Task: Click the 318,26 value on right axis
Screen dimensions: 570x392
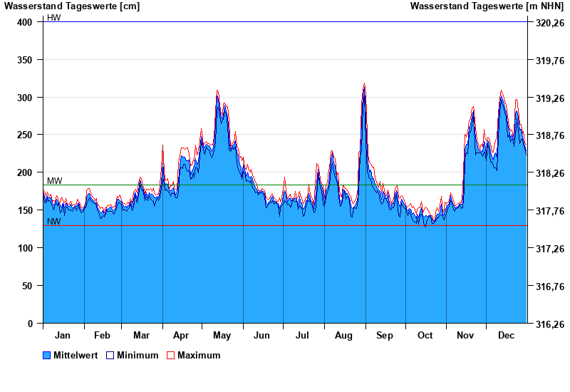Action: (549, 173)
